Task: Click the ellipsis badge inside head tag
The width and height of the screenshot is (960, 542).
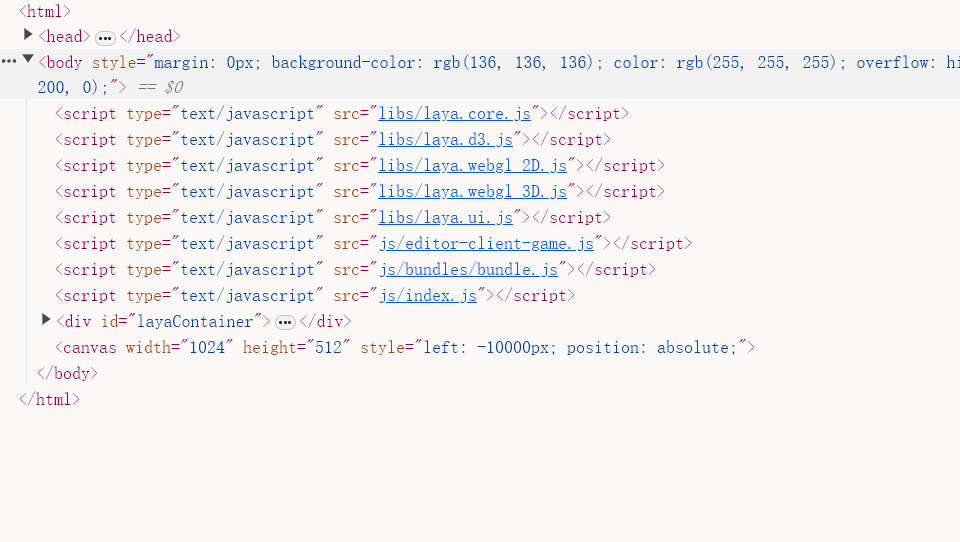Action: click(105, 38)
